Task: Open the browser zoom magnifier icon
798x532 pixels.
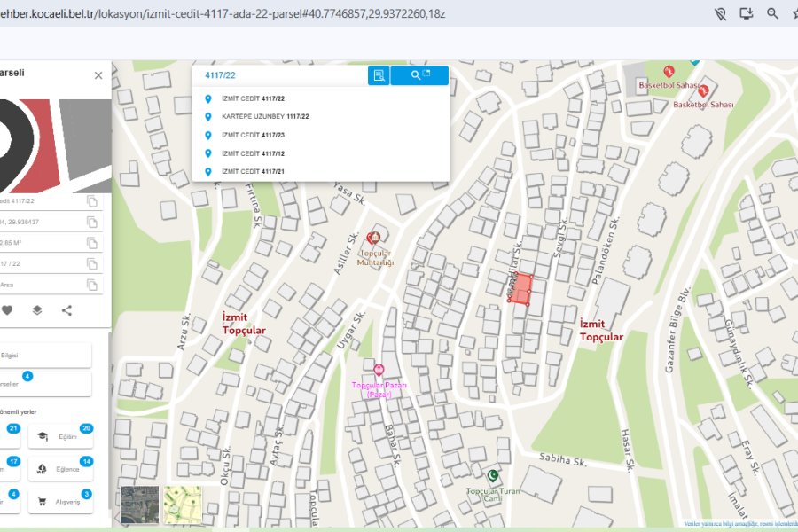Action: point(772,13)
